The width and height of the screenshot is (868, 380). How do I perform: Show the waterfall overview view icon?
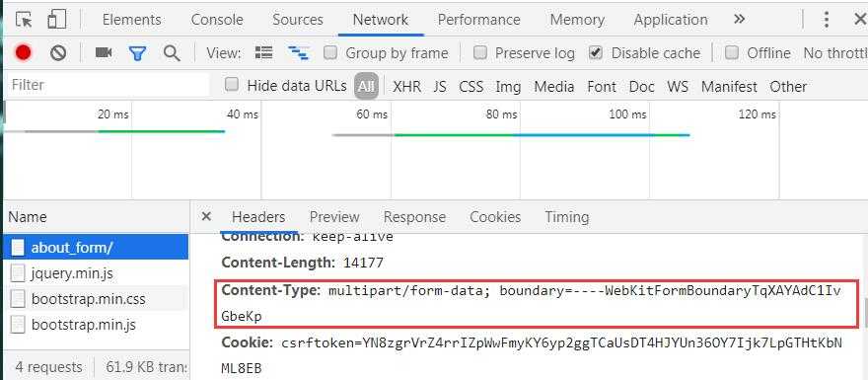[298, 53]
